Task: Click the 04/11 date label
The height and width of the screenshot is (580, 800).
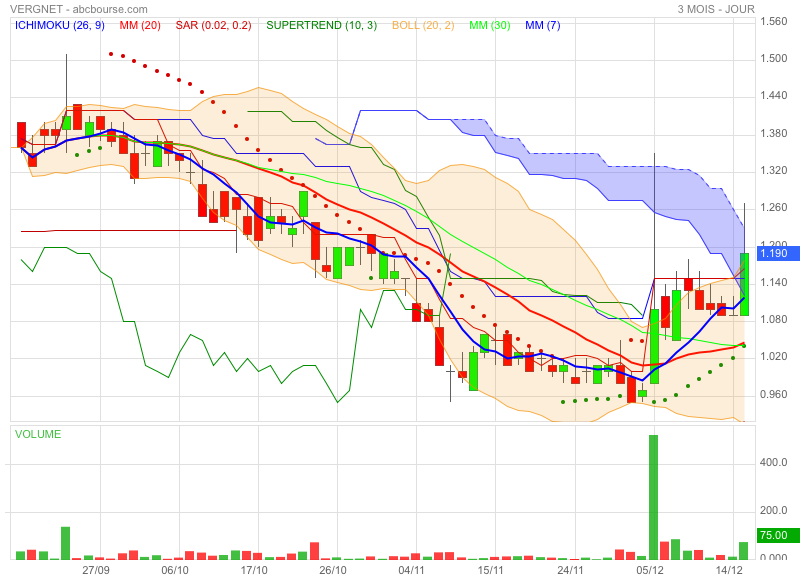Action: click(x=411, y=570)
